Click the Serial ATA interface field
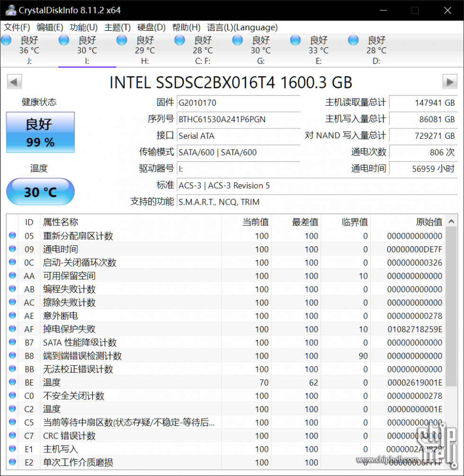The image size is (464, 476). [239, 136]
